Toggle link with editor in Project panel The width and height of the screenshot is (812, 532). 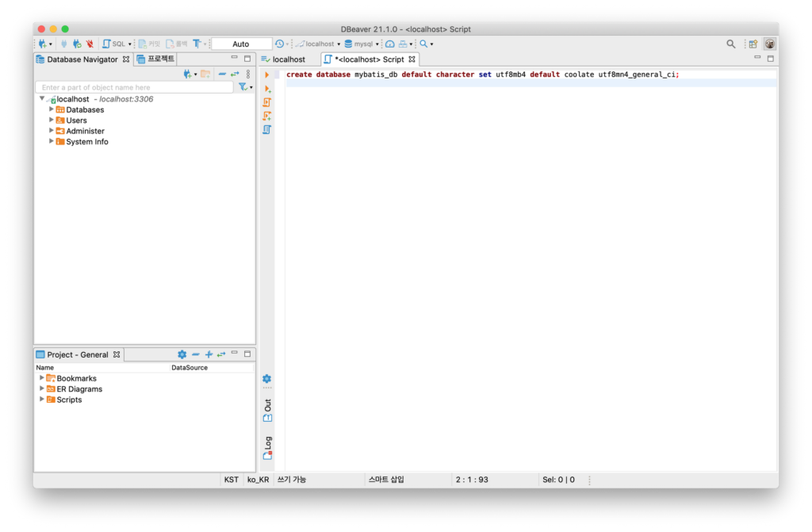[x=221, y=354]
